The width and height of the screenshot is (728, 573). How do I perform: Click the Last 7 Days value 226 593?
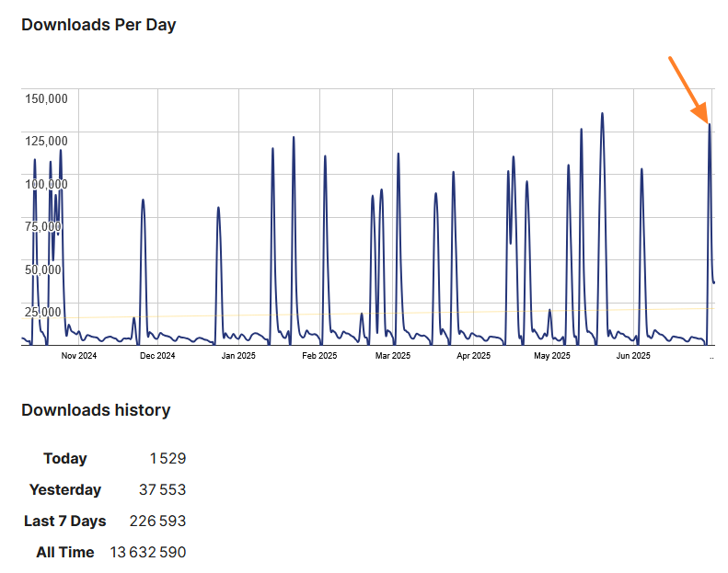(158, 521)
